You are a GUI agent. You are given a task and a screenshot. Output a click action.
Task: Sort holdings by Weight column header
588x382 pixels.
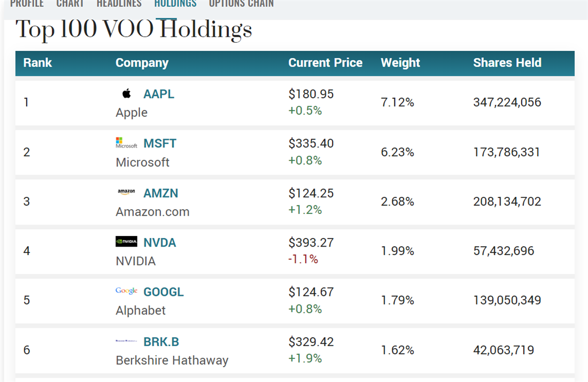(x=400, y=63)
